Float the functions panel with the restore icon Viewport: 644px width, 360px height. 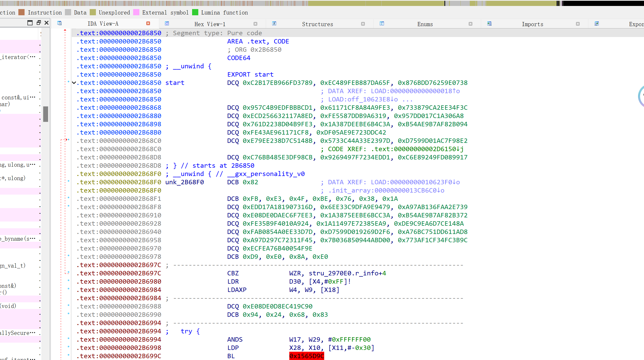[39, 23]
